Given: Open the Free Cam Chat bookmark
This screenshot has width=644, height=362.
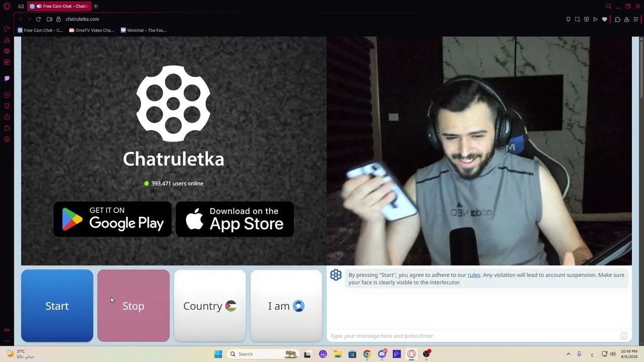Looking at the screenshot, I should (x=40, y=30).
